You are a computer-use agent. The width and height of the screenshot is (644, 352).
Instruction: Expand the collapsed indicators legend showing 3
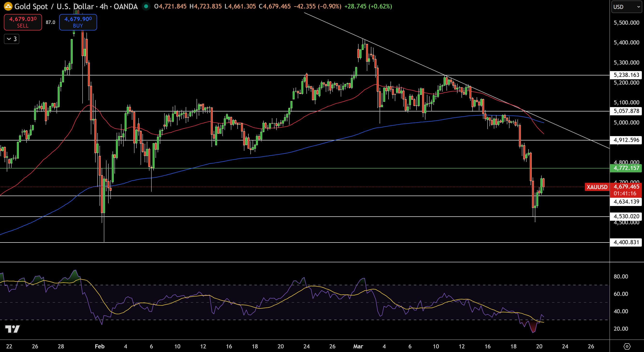[x=12, y=39]
